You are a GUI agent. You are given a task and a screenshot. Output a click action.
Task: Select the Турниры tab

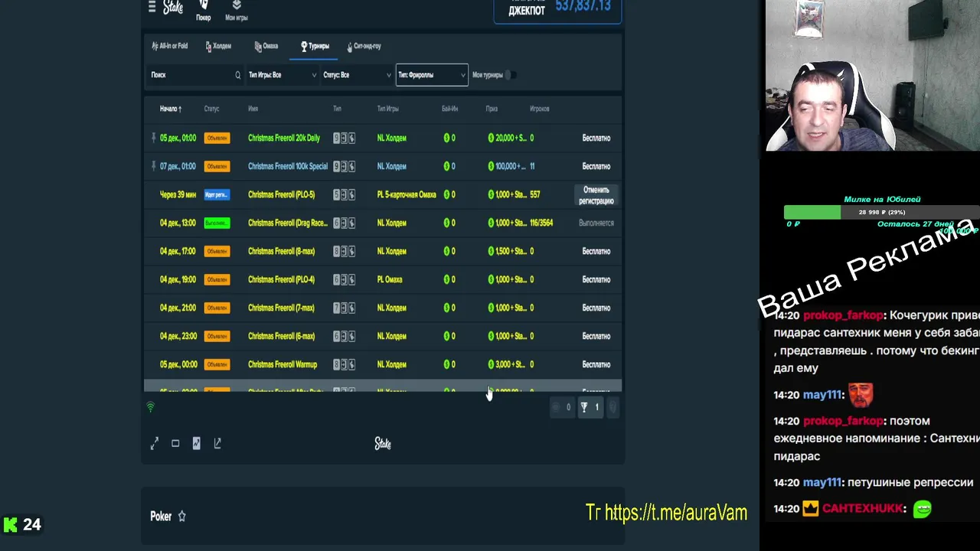point(315,46)
